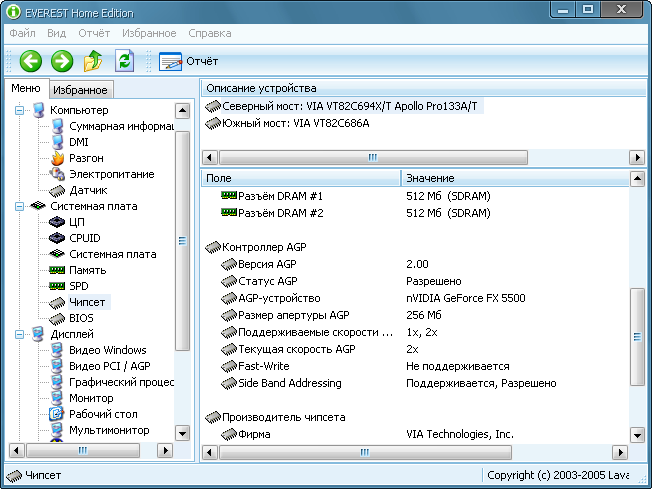Refresh the page with the refresh icon
The width and height of the screenshot is (652, 489).
pyautogui.click(x=124, y=61)
